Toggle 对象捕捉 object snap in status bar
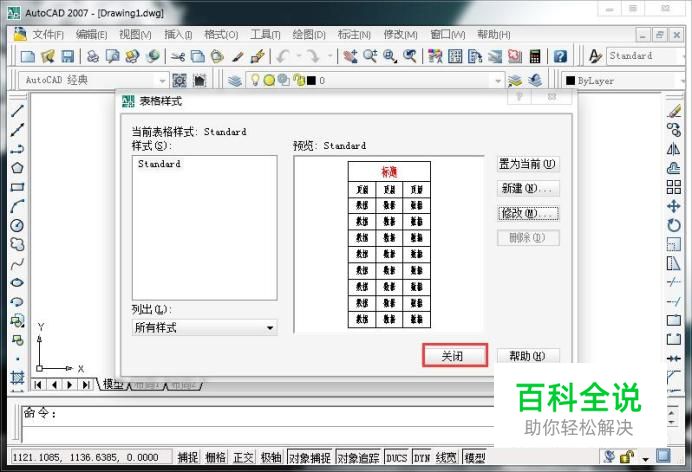Viewport: 692px width, 472px height. [x=309, y=457]
